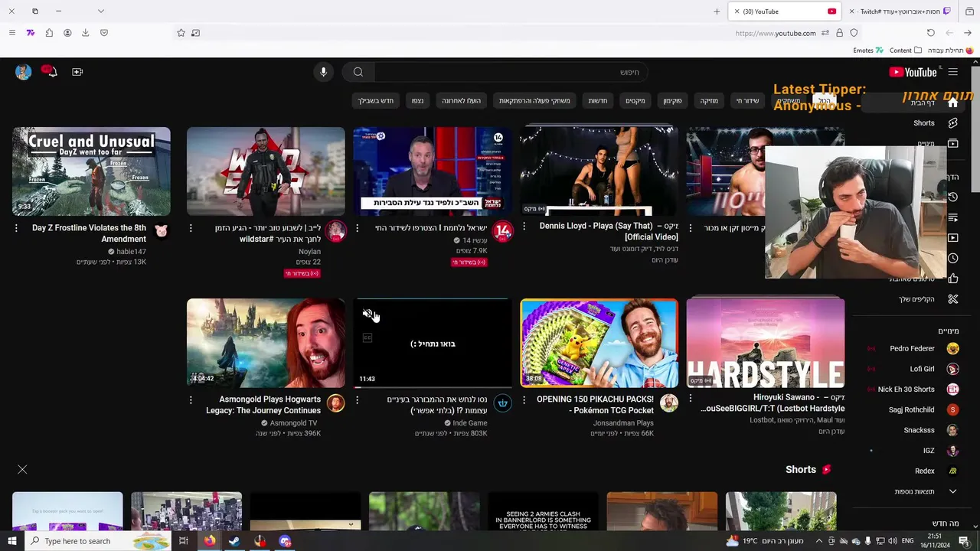This screenshot has height=551, width=980.
Task: Toggle mute on the previewing Inde Game video
Action: pos(367,314)
